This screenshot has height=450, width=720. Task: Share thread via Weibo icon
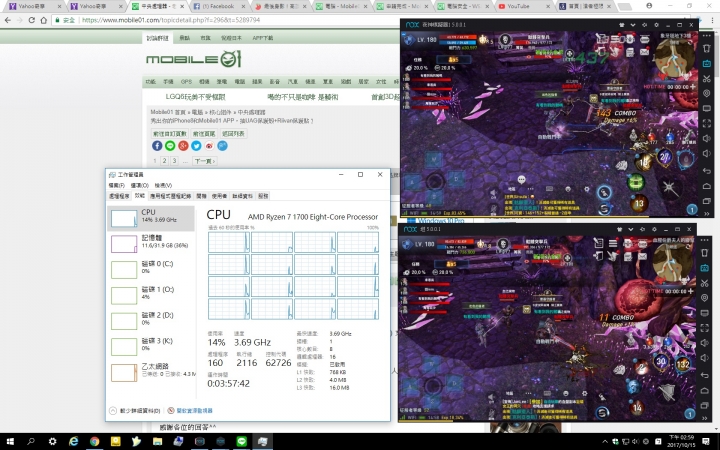(209, 146)
